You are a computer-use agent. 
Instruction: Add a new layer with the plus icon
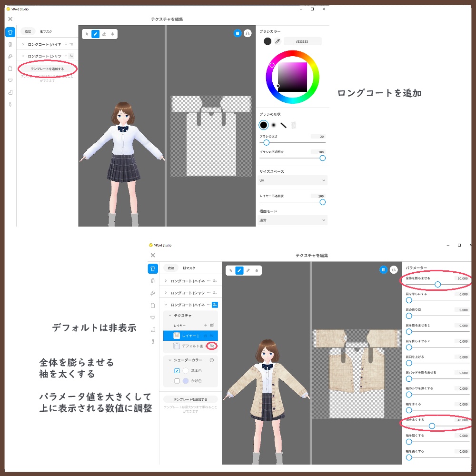(206, 324)
